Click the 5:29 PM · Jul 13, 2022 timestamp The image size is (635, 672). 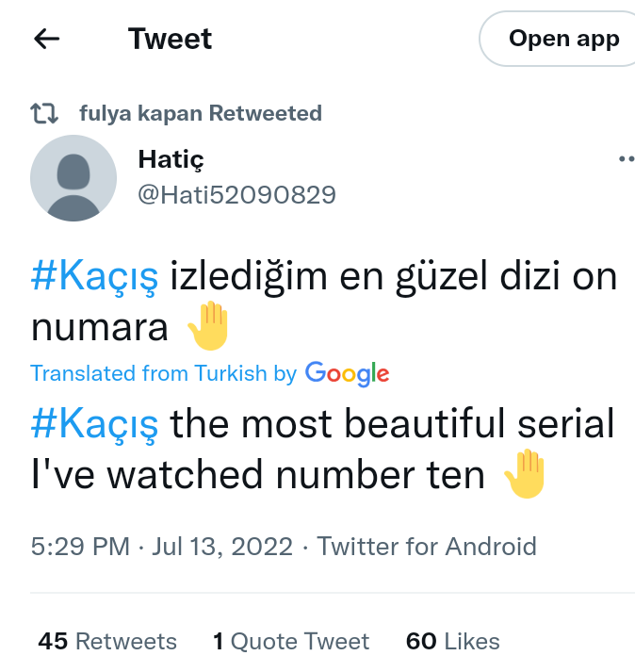[x=161, y=547]
